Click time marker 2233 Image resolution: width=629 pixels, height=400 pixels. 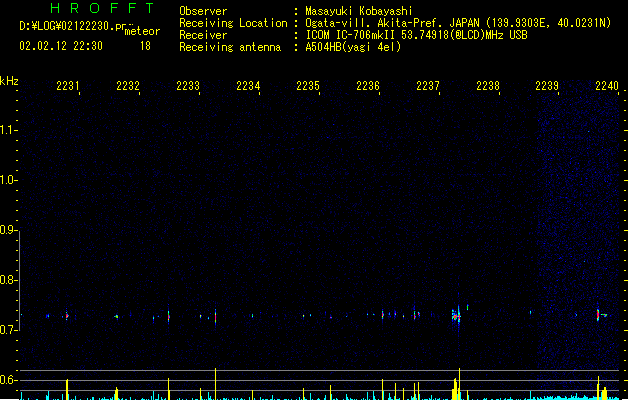point(188,85)
